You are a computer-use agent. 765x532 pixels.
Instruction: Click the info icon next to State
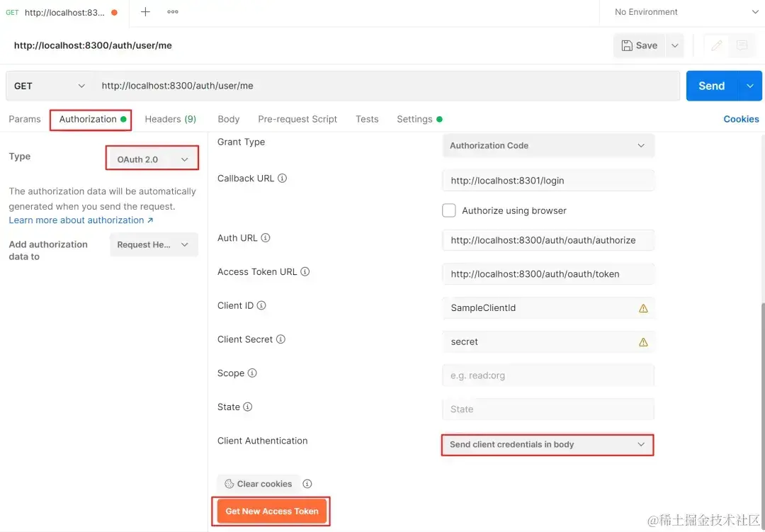coord(249,407)
